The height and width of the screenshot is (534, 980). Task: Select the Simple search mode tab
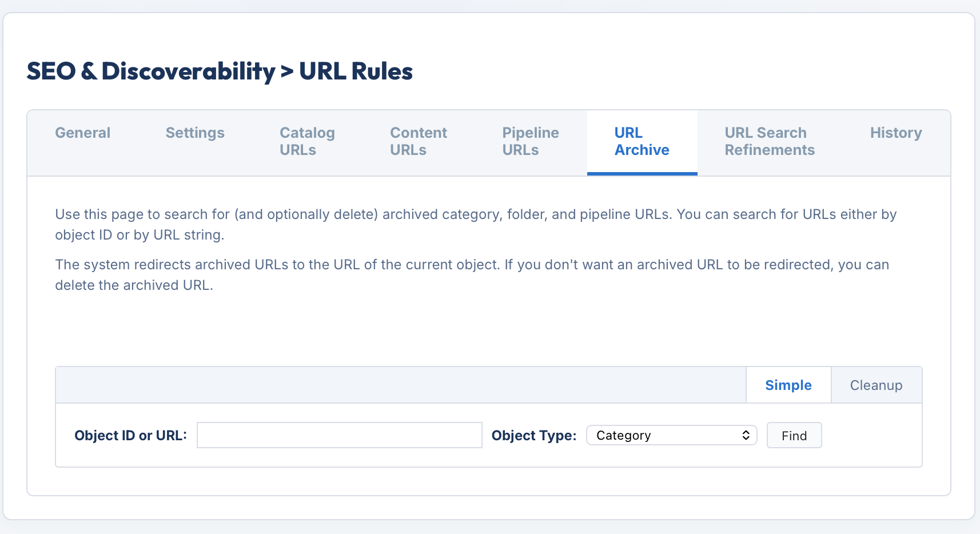pyautogui.click(x=788, y=385)
